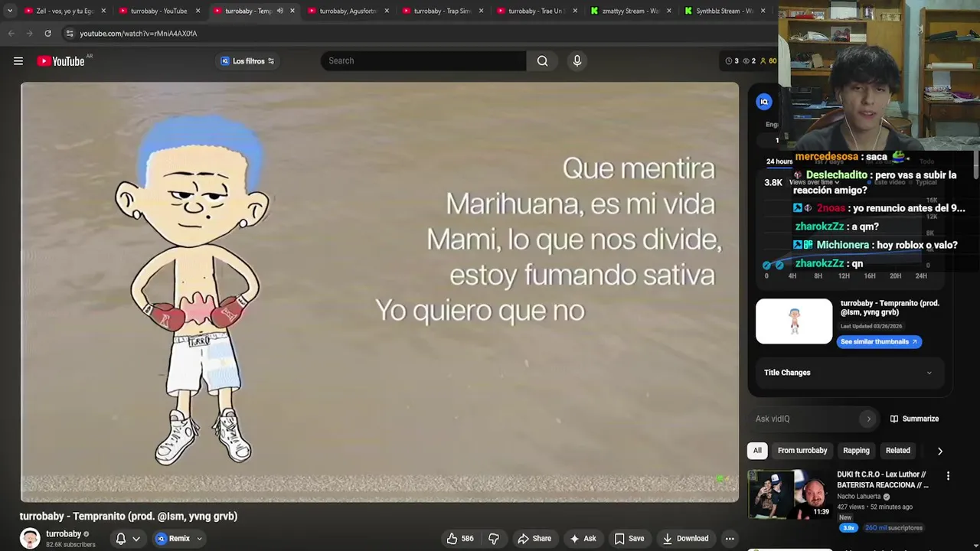Click the 3.9x vidIQ badge
Viewport: 980px width, 551px height.
click(x=848, y=528)
